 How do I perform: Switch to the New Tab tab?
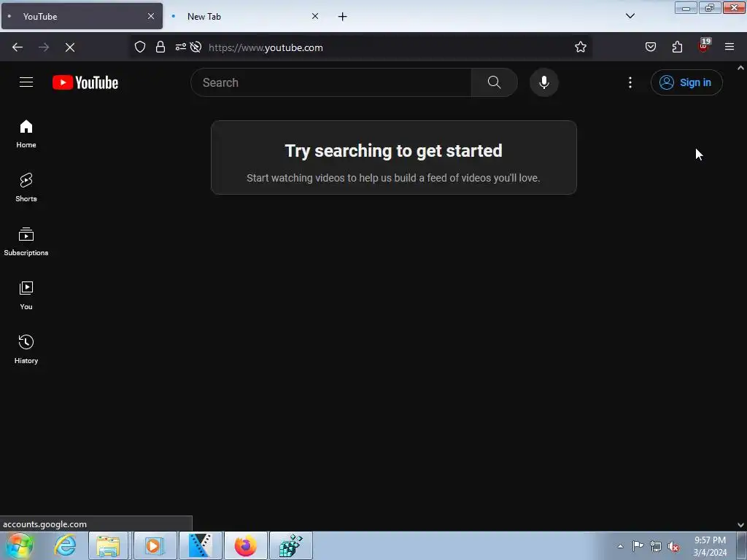coord(245,16)
